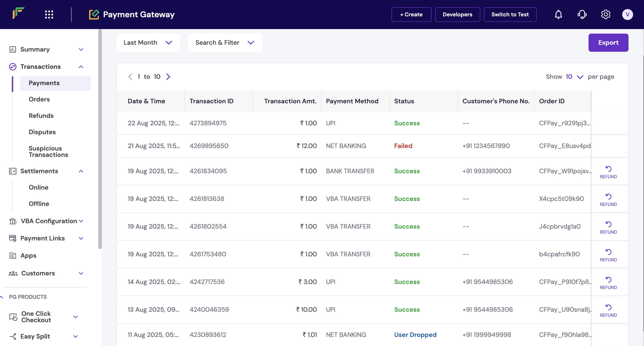644x346 pixels.
Task: Open the Last Month date dropdown
Action: coord(148,43)
